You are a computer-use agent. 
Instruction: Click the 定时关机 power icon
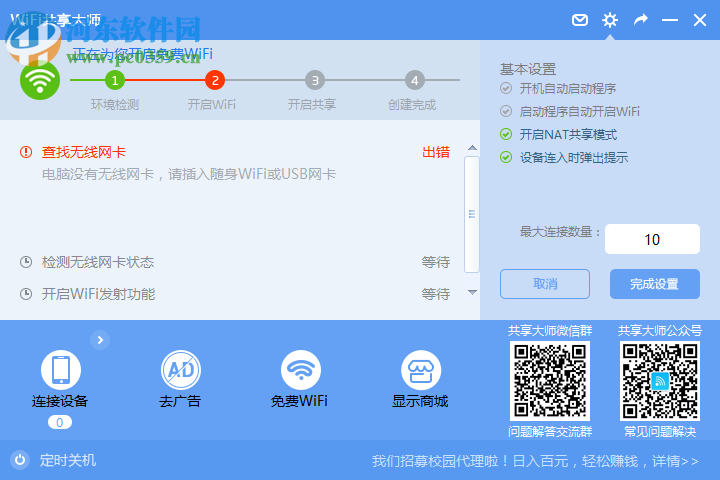point(20,460)
